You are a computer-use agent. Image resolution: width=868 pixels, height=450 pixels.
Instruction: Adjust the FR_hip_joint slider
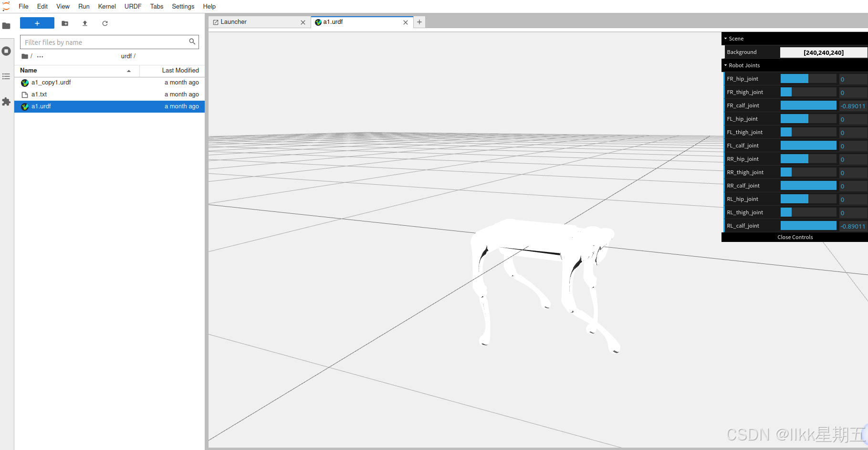[x=808, y=79]
